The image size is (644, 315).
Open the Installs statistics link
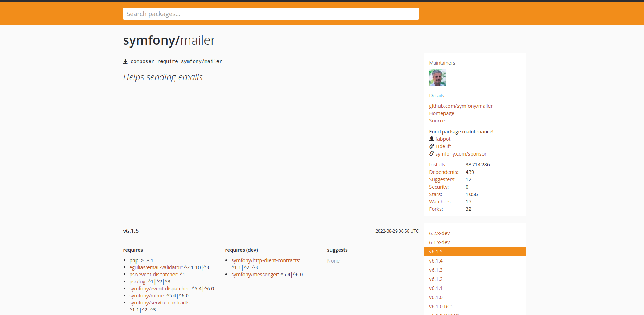pyautogui.click(x=437, y=165)
